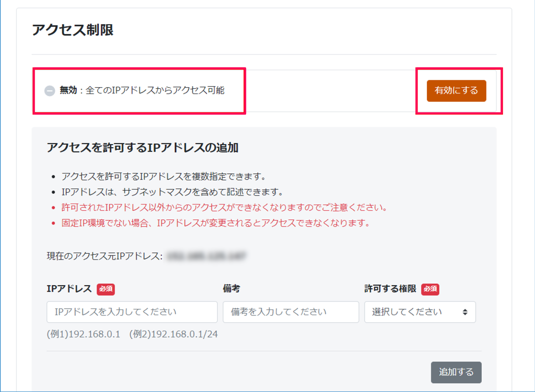535x392 pixels.
Task: Click the example text (例1)192.168.0.1
Action: (84, 334)
